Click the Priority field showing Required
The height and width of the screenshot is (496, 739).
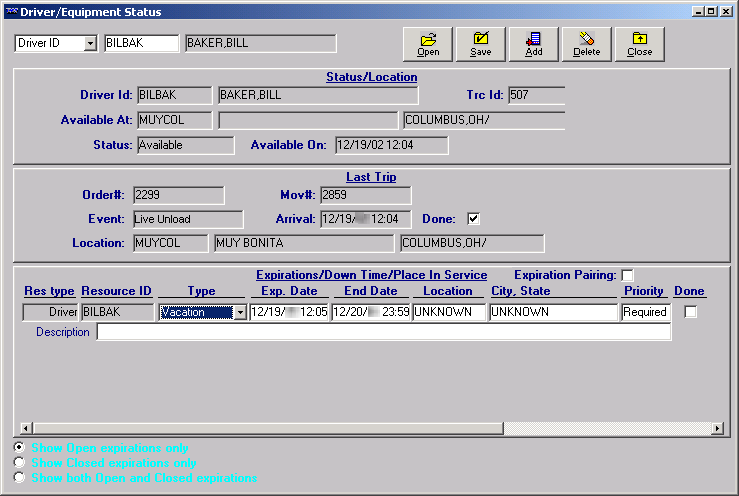pyautogui.click(x=645, y=312)
